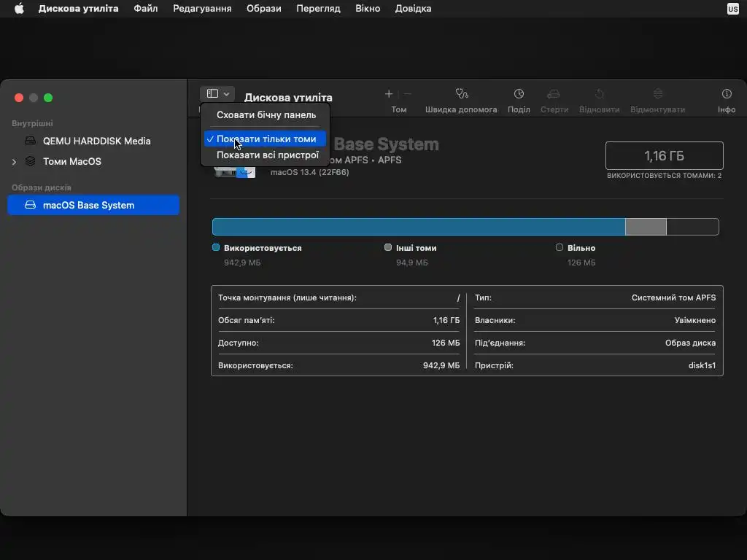This screenshot has height=560, width=747.
Task: Click the dark free space bar segment
Action: pos(693,227)
